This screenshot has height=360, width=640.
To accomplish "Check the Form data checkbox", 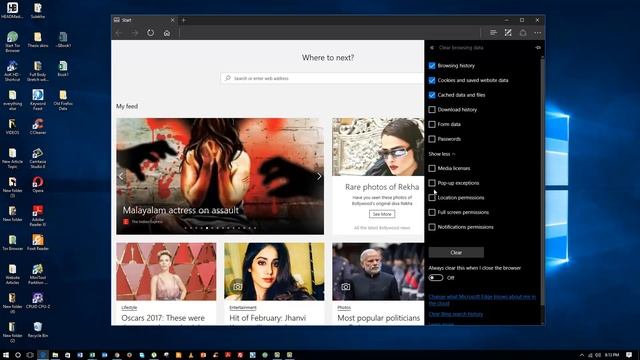I will point(432,124).
